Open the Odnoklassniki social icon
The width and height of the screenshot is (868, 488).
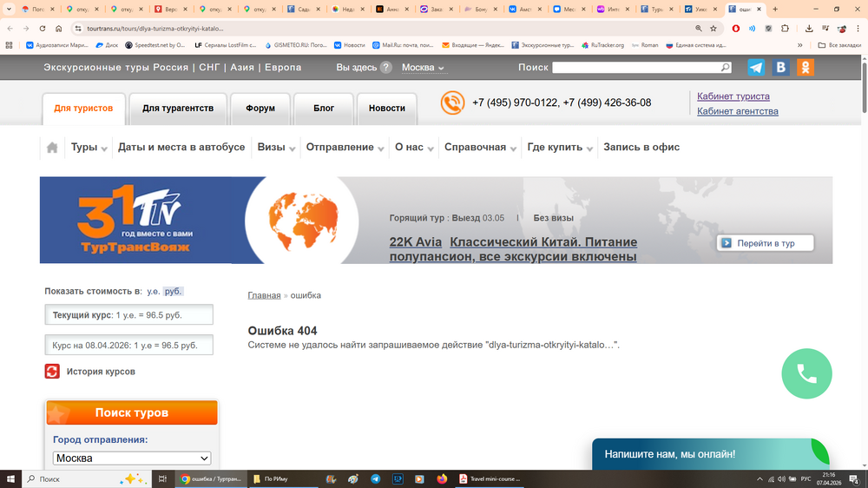pos(806,68)
